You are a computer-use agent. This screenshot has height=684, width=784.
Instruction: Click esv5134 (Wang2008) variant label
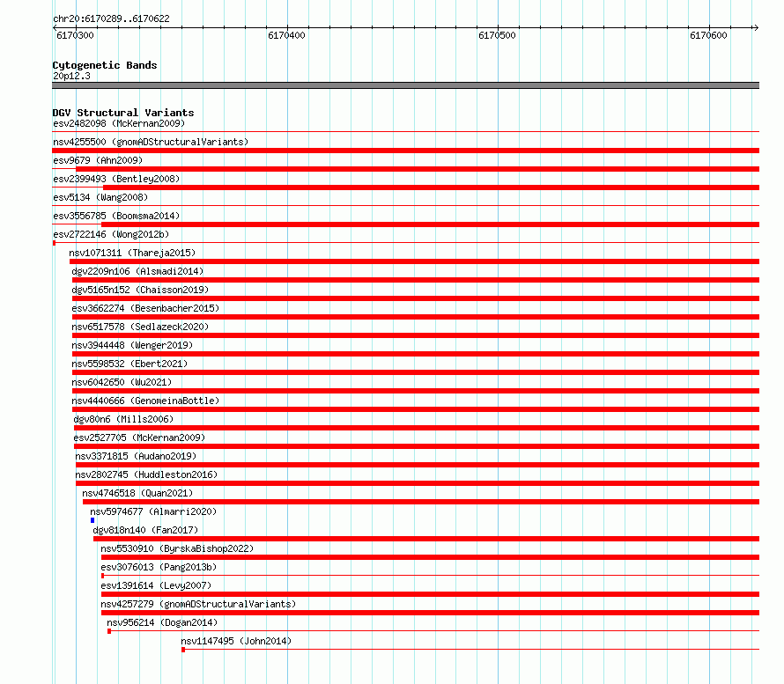coord(100,197)
